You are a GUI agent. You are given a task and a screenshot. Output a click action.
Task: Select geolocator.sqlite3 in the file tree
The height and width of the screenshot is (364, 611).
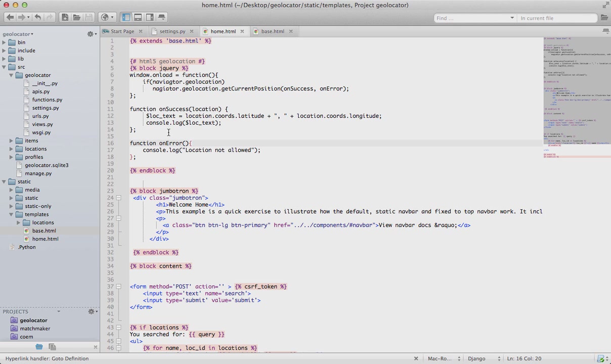click(47, 165)
